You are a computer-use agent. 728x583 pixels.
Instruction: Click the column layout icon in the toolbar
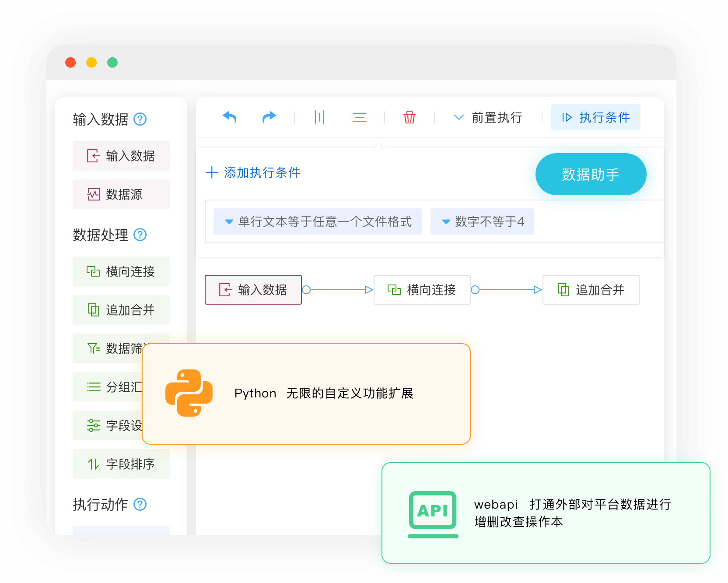319,117
